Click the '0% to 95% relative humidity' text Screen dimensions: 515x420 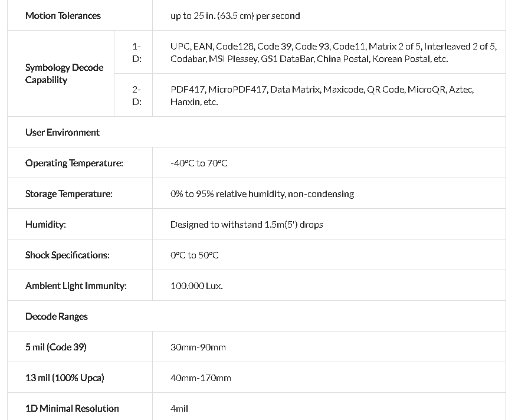point(262,194)
